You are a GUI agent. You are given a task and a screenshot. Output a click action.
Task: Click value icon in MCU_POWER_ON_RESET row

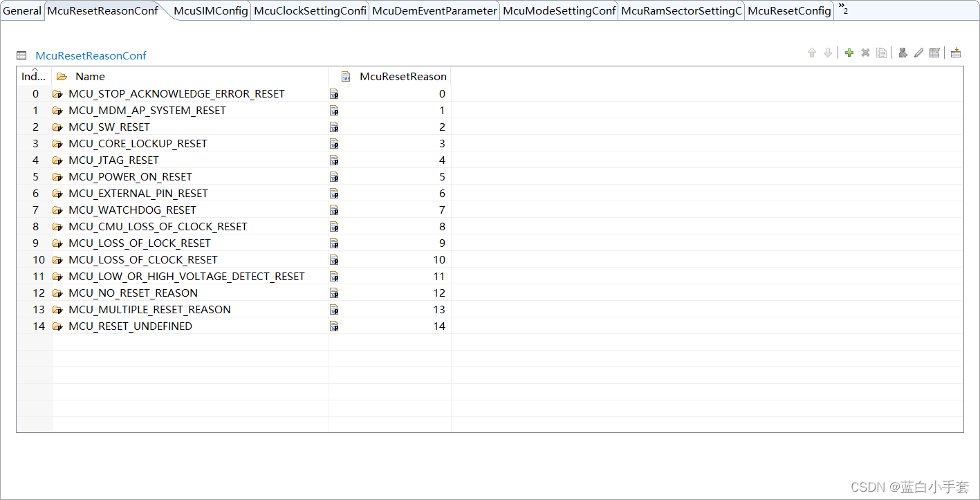tap(335, 177)
